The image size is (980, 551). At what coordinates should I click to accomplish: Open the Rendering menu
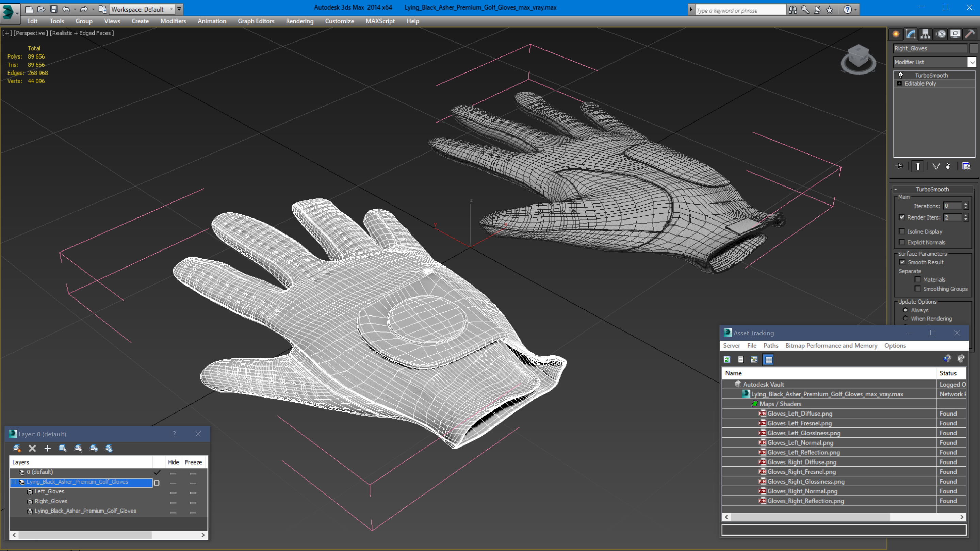click(x=299, y=21)
